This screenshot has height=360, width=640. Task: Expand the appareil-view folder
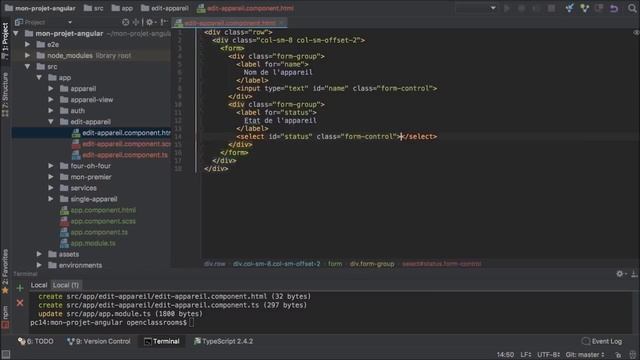[51, 100]
